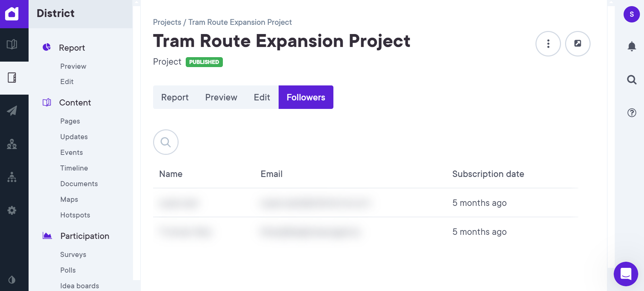
Task: Switch to the Followers tab
Action: 306,97
